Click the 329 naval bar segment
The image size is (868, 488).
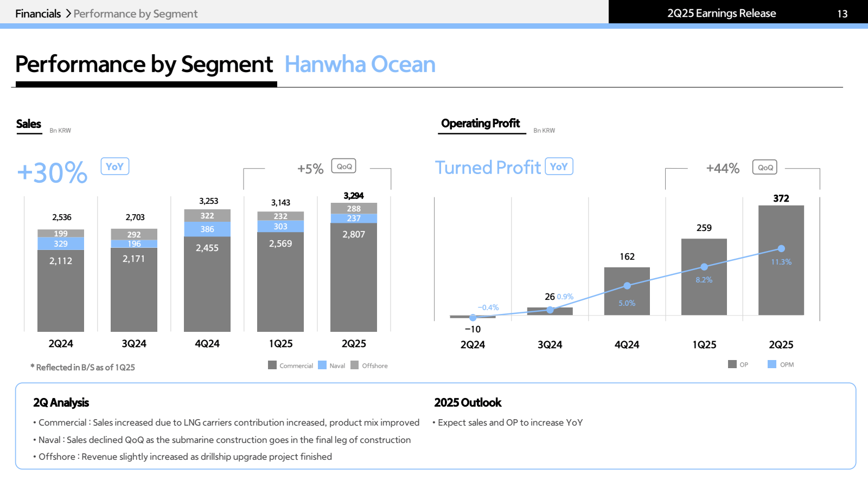click(x=61, y=243)
